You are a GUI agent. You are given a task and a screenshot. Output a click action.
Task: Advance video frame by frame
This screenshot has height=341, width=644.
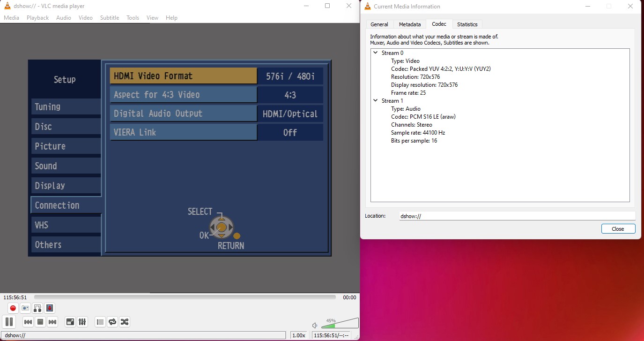[50, 308]
